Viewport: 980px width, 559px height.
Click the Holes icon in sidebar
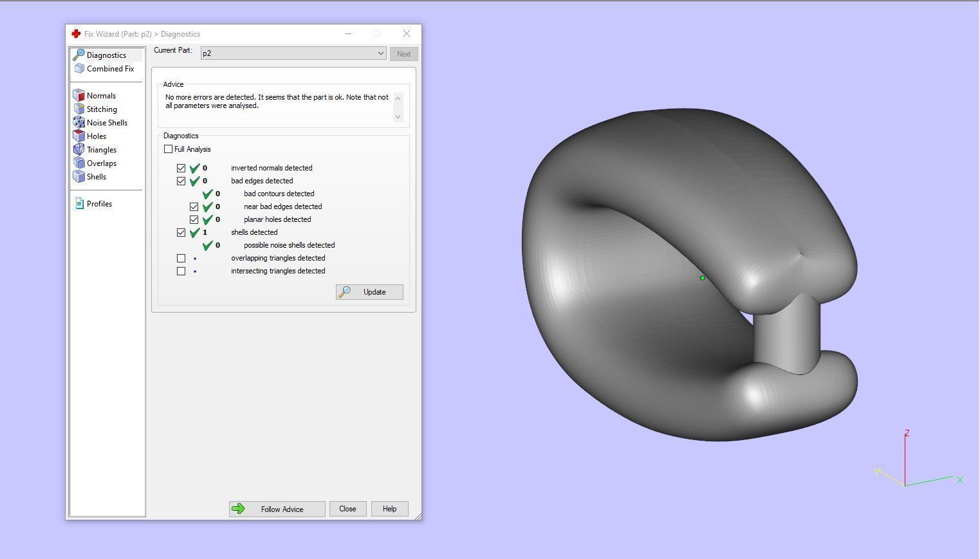[x=79, y=136]
